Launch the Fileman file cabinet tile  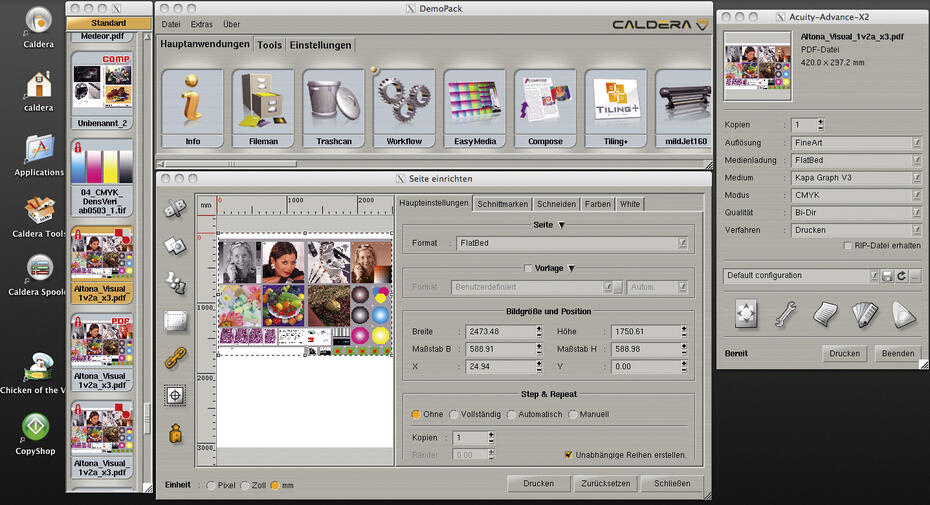tap(263, 108)
